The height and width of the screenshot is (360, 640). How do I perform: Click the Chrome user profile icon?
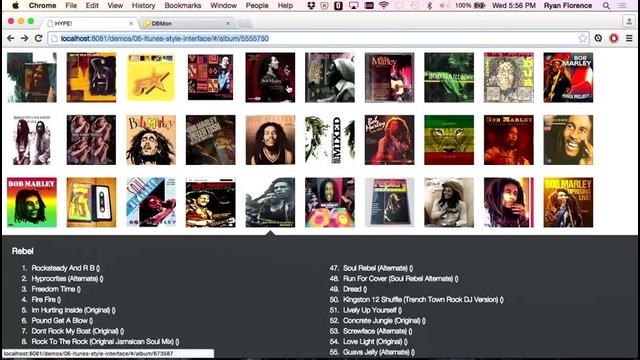click(629, 21)
